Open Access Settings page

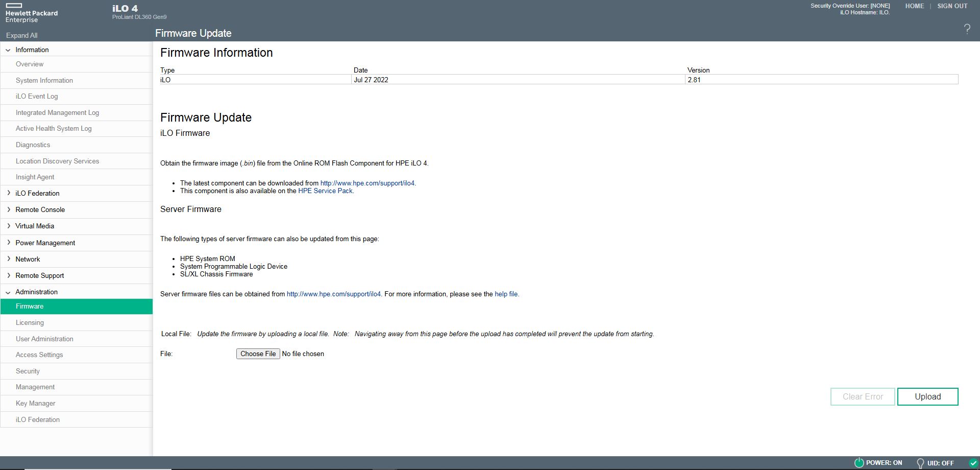[39, 355]
